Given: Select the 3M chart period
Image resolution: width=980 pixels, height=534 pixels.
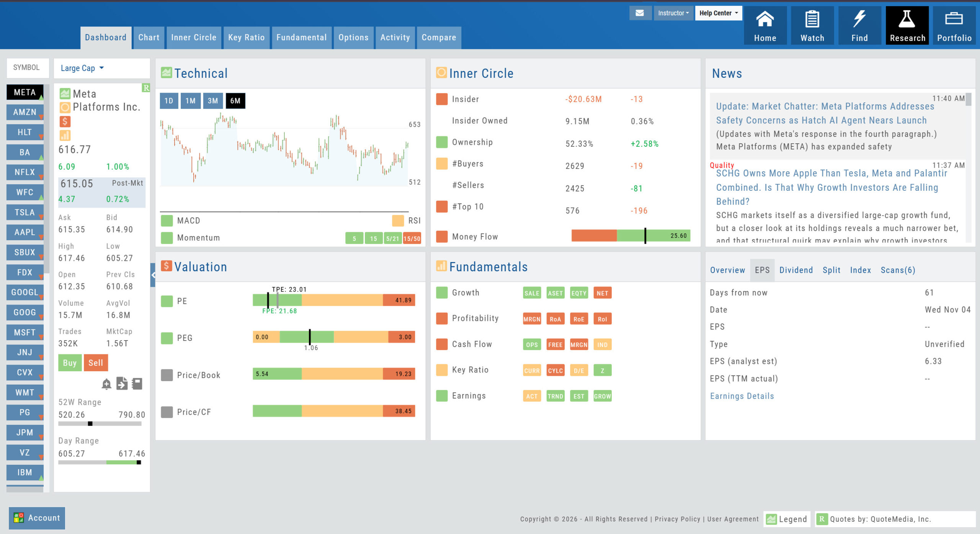Looking at the screenshot, I should 213,101.
